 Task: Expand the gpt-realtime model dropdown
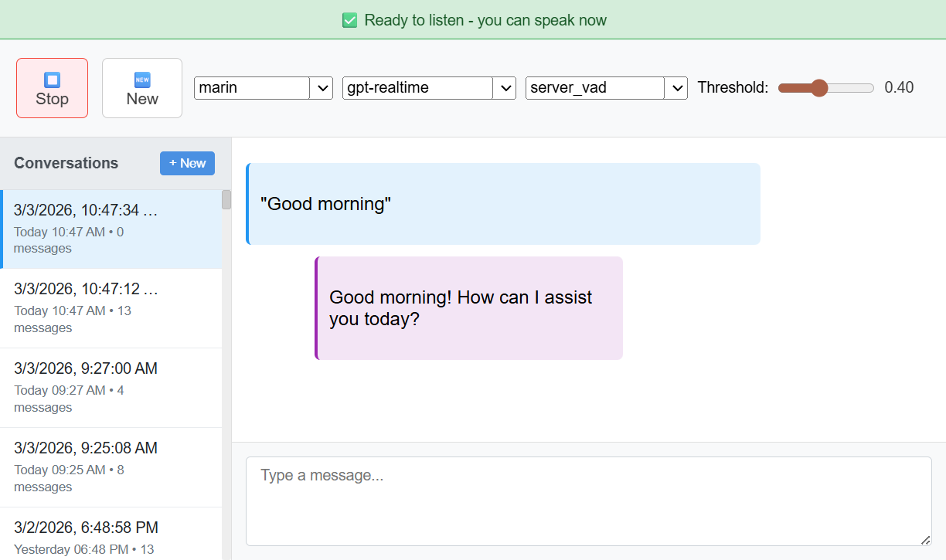429,88
